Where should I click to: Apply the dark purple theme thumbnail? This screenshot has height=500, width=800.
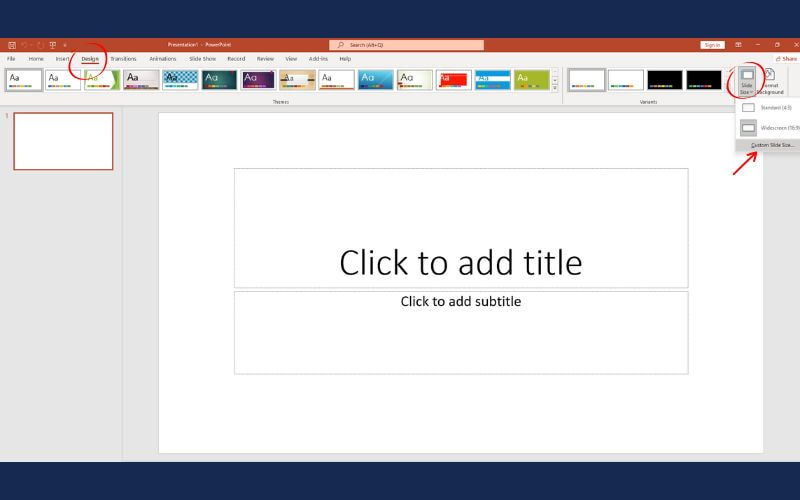(258, 80)
